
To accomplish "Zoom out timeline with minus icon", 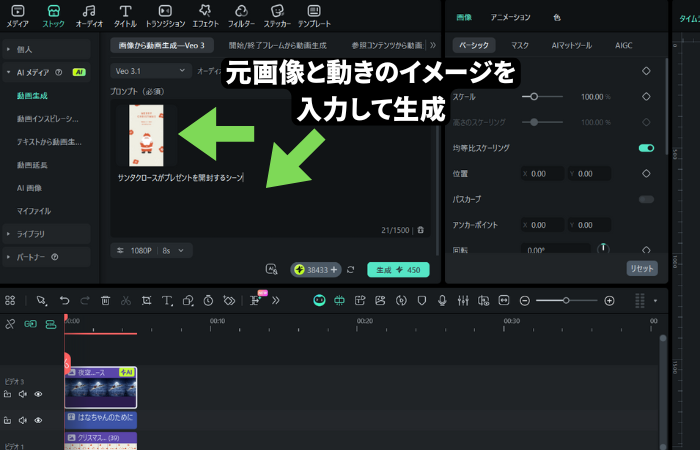I will pos(525,301).
